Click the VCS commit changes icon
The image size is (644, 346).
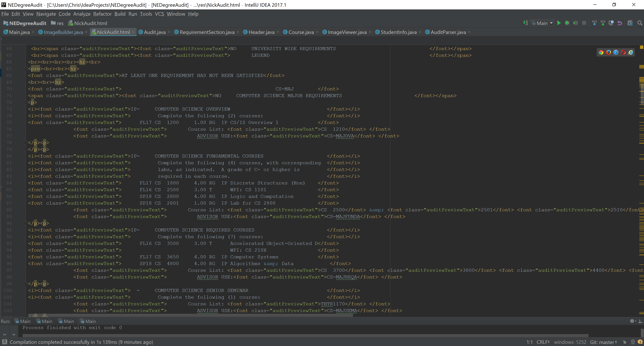[603, 23]
